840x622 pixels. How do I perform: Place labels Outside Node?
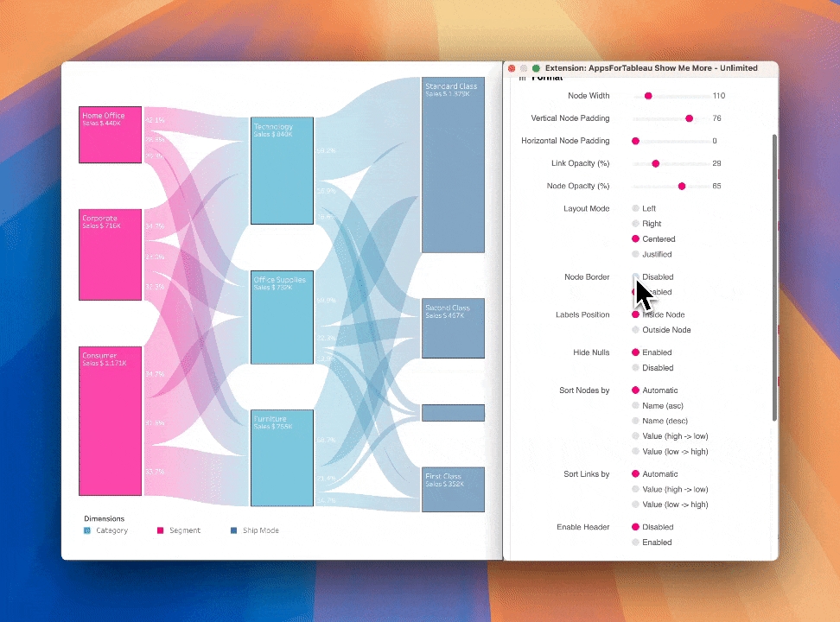point(636,330)
